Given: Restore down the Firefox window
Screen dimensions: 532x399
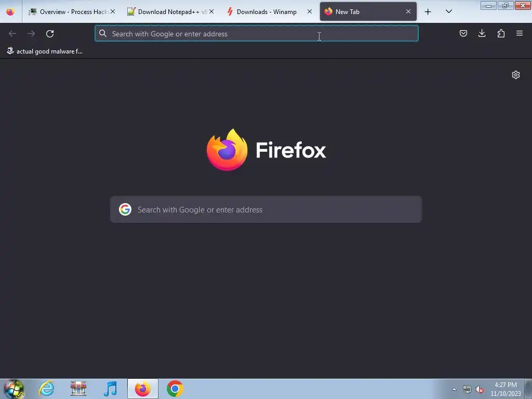Looking at the screenshot, I should click(x=506, y=5).
